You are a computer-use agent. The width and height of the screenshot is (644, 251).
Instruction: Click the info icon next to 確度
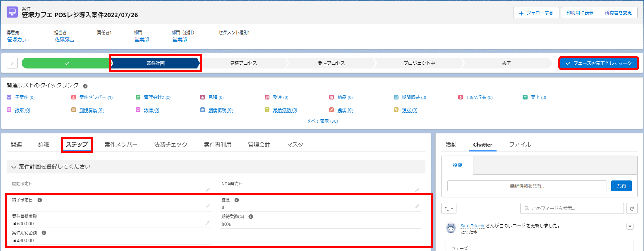click(237, 200)
